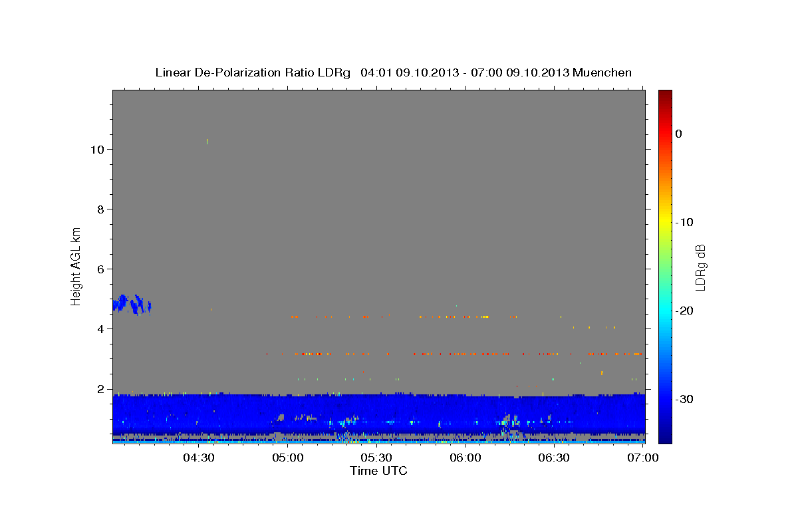Click the colorbar value -30

(x=685, y=399)
